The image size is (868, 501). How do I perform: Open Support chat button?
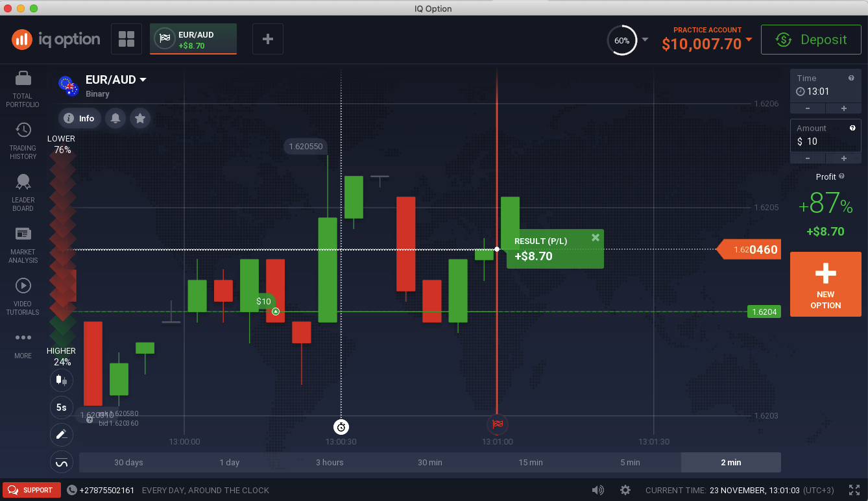click(32, 490)
